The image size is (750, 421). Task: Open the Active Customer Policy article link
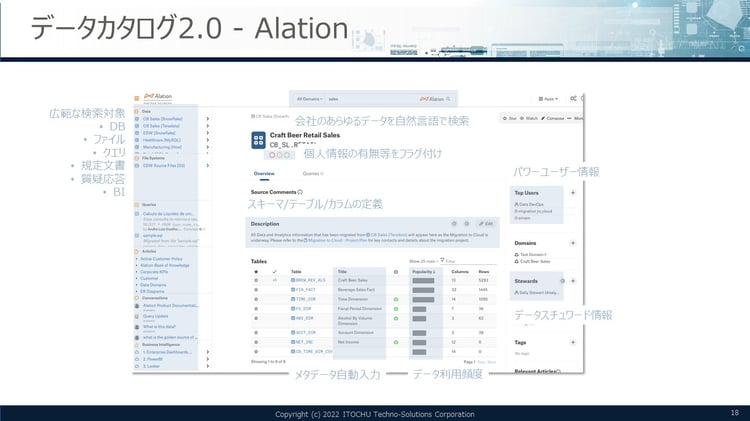[163, 258]
